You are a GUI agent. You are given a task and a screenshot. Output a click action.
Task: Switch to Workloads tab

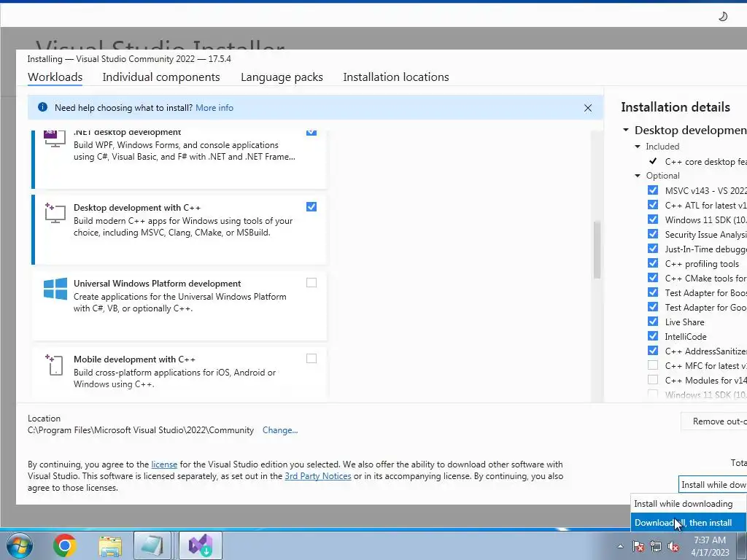click(55, 77)
